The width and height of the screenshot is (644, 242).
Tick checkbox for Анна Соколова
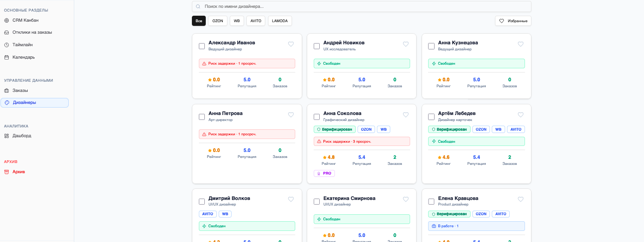pos(316,117)
